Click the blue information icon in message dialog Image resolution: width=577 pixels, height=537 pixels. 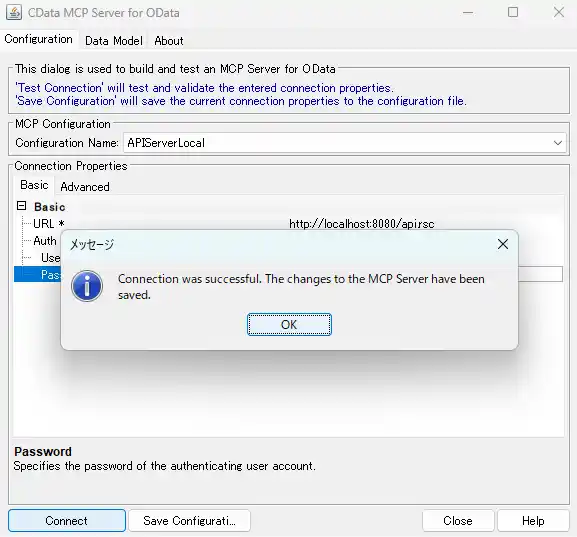pos(87,286)
